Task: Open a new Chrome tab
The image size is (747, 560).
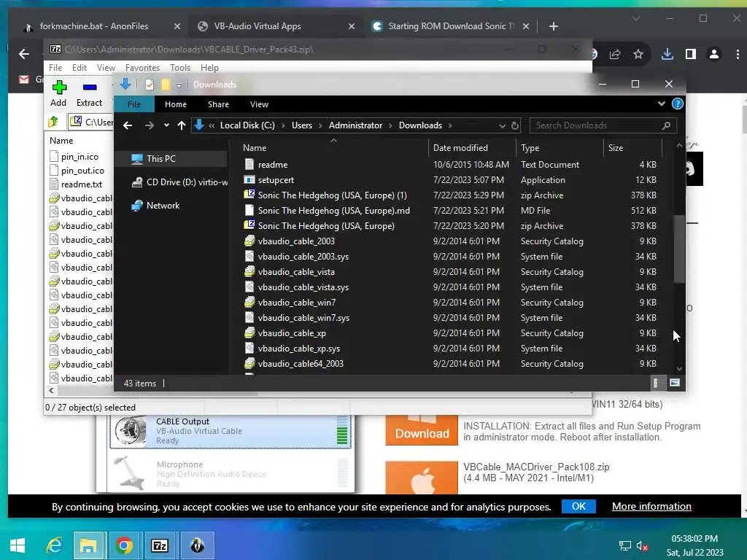Action: click(553, 26)
